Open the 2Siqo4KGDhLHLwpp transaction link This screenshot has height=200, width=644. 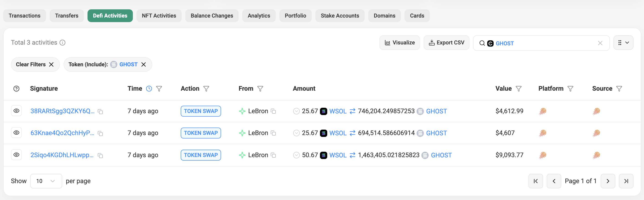point(62,155)
